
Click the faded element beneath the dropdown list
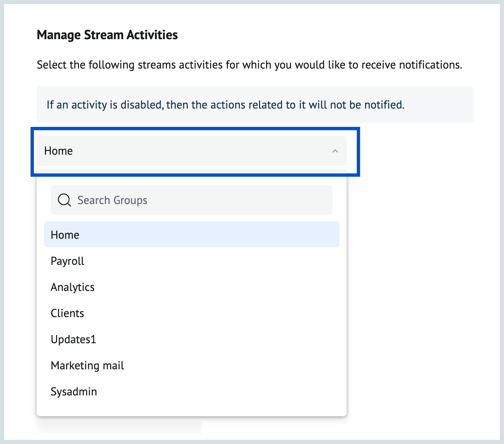(119, 427)
